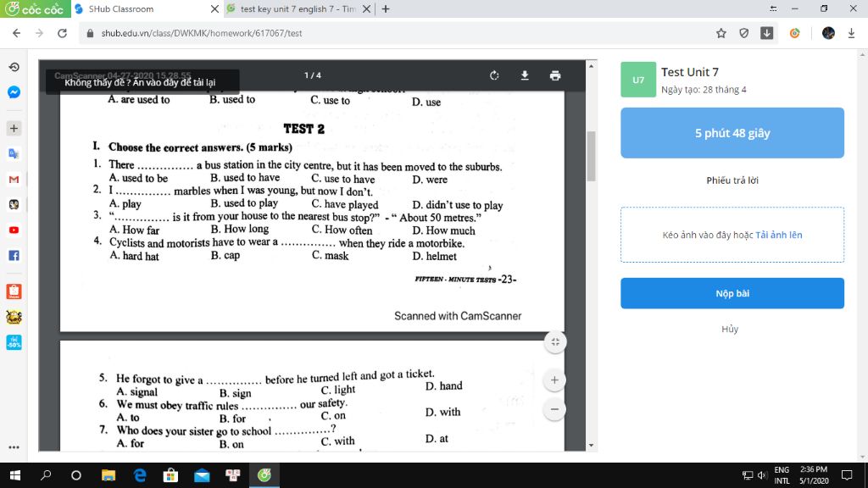Zoom in on the PDF
The image size is (868, 488).
click(554, 380)
